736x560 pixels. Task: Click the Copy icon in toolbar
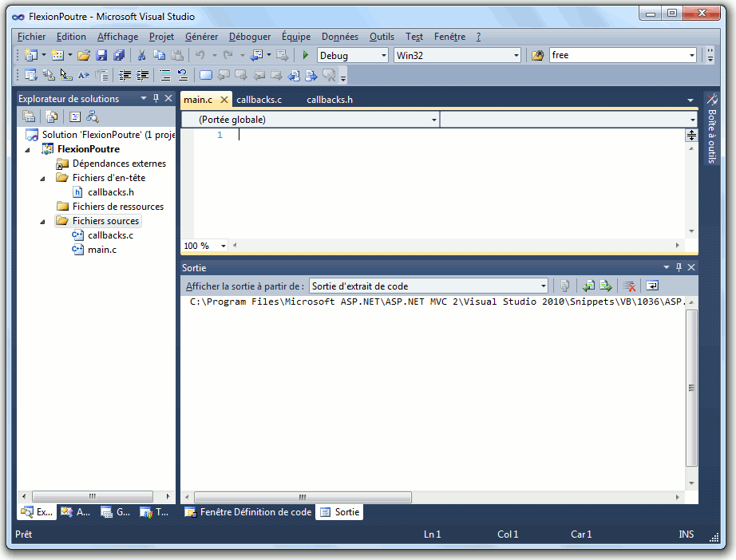(160, 55)
